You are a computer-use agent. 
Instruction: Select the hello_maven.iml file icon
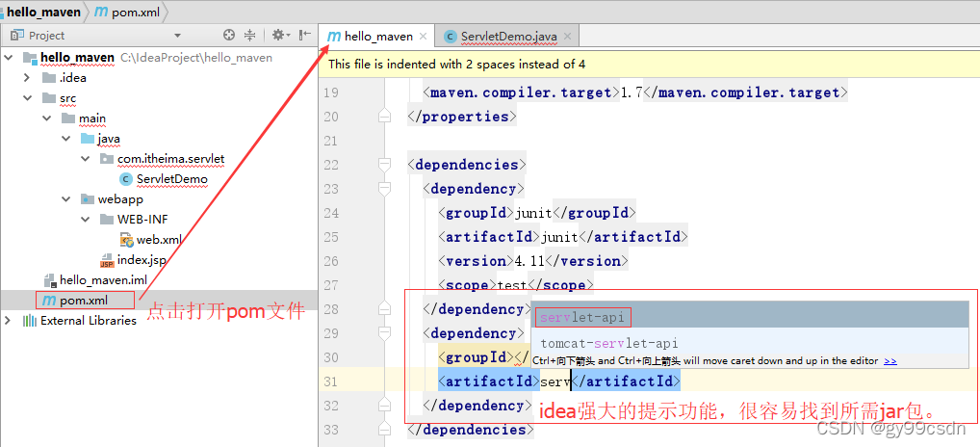tap(49, 280)
